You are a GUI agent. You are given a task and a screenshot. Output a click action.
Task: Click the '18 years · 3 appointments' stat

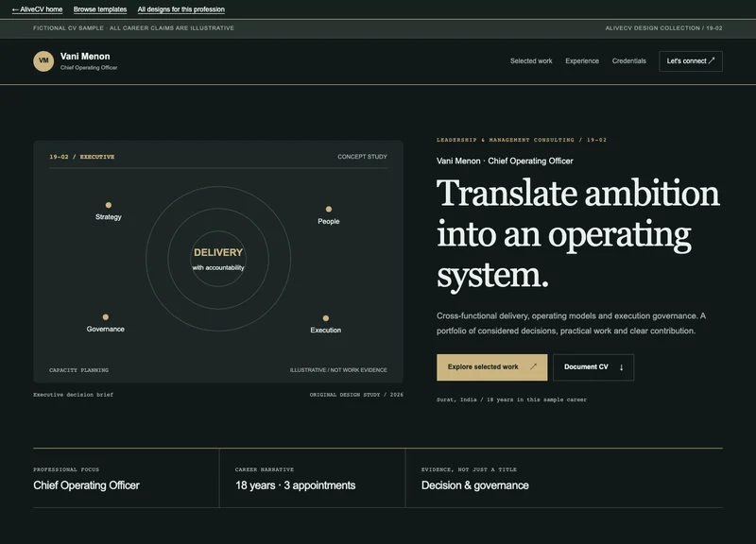click(x=295, y=485)
